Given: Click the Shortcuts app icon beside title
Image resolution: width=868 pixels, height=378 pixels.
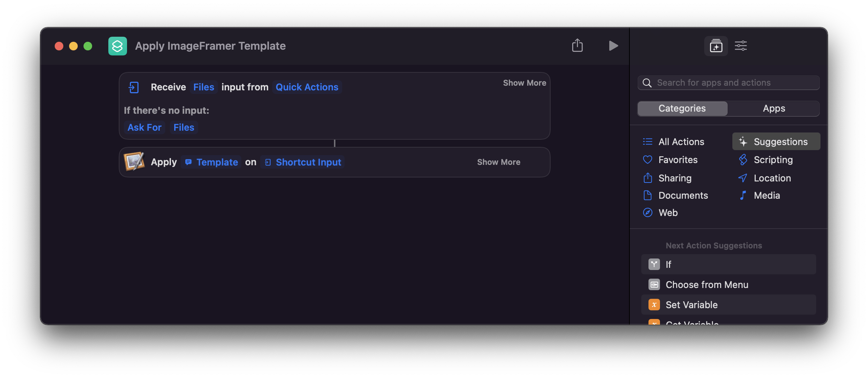Looking at the screenshot, I should click(x=117, y=46).
